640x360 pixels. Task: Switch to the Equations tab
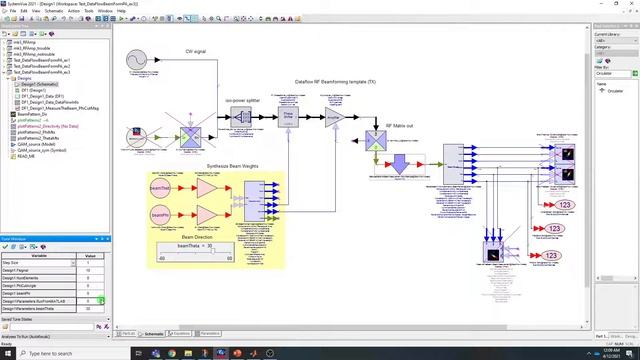coord(179,334)
